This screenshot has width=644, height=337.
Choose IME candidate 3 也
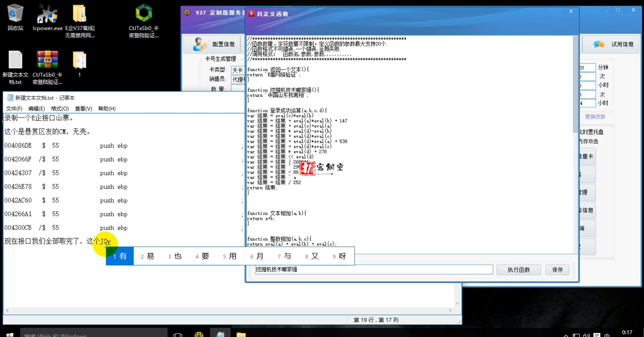(x=174, y=256)
